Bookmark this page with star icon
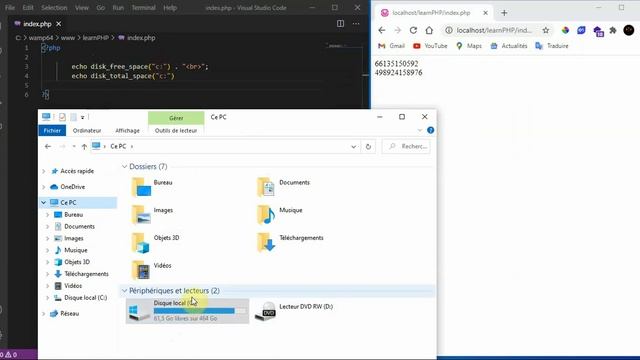 (x=546, y=30)
